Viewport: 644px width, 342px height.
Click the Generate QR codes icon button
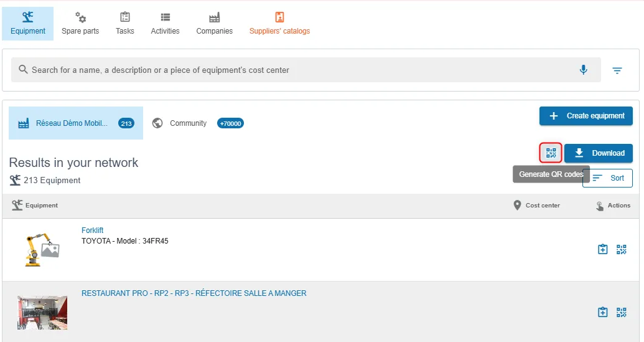(x=551, y=153)
